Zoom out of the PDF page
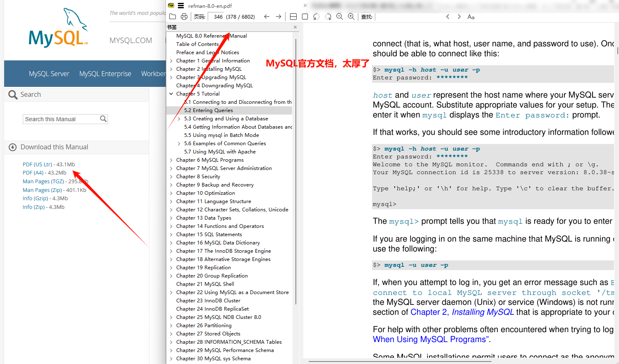 340,17
